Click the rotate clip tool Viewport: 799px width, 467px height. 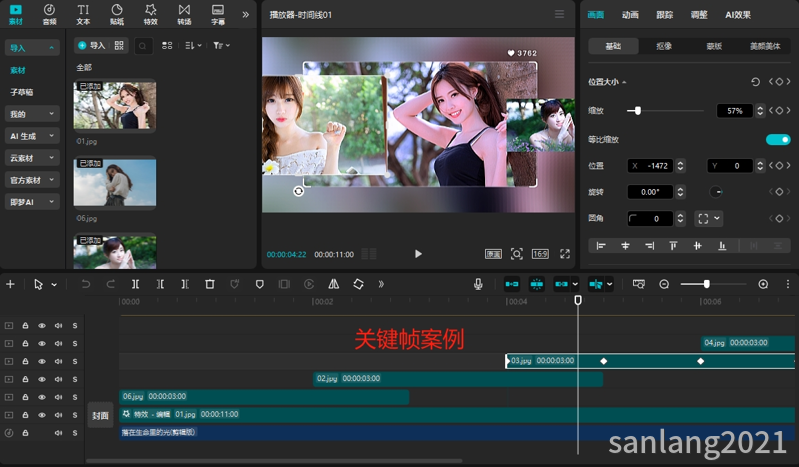point(358,284)
